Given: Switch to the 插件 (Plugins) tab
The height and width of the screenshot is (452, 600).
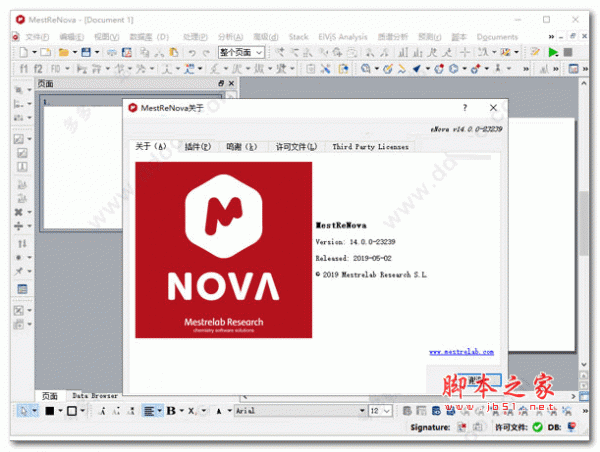Looking at the screenshot, I should click(197, 146).
